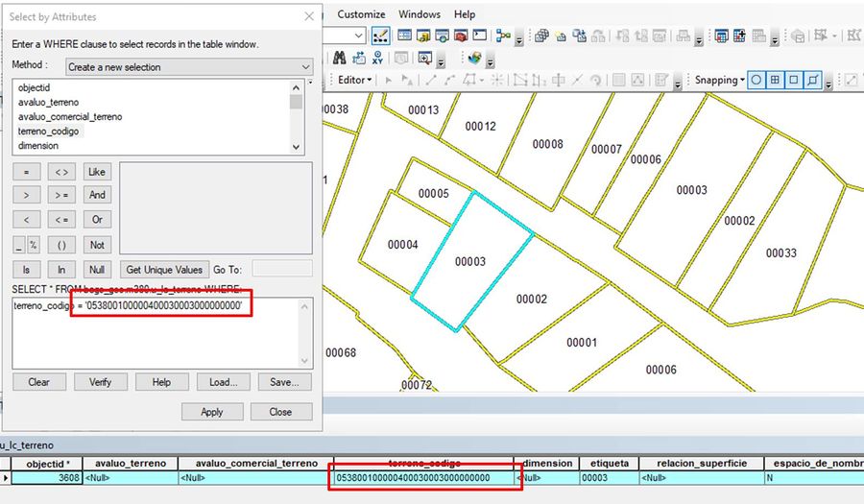864x504 pixels.
Task: Launch the ModelBuilder icon
Action: (x=503, y=36)
